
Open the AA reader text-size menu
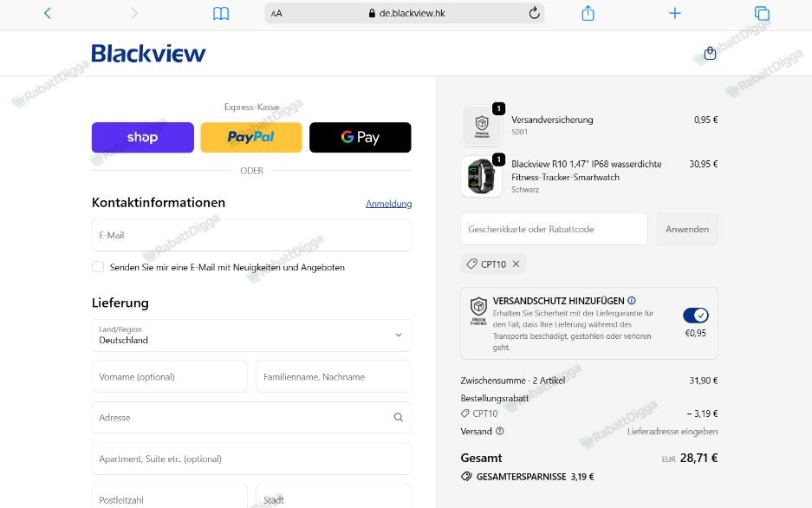pyautogui.click(x=276, y=14)
